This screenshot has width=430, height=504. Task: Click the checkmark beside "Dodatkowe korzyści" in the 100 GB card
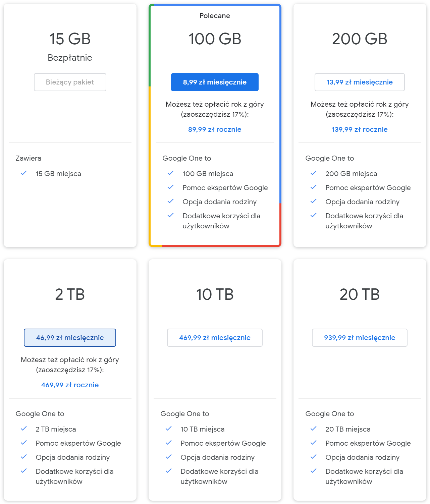click(171, 215)
